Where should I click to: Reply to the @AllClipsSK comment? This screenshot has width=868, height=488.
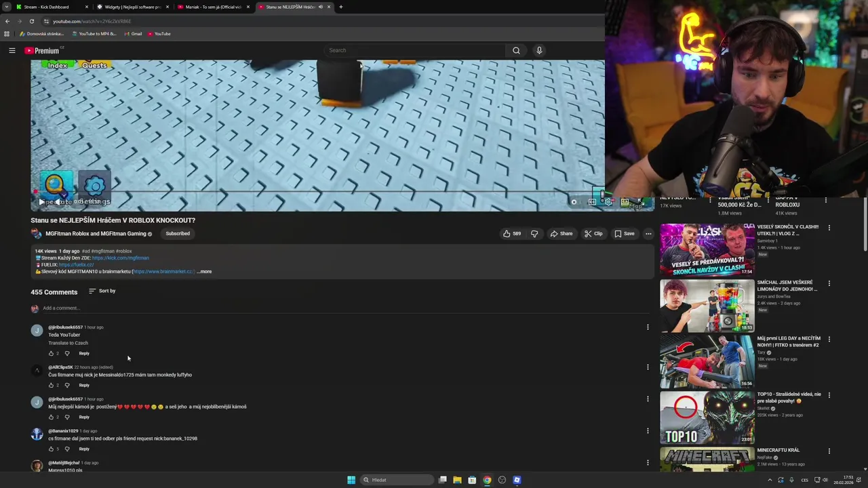[x=84, y=386]
